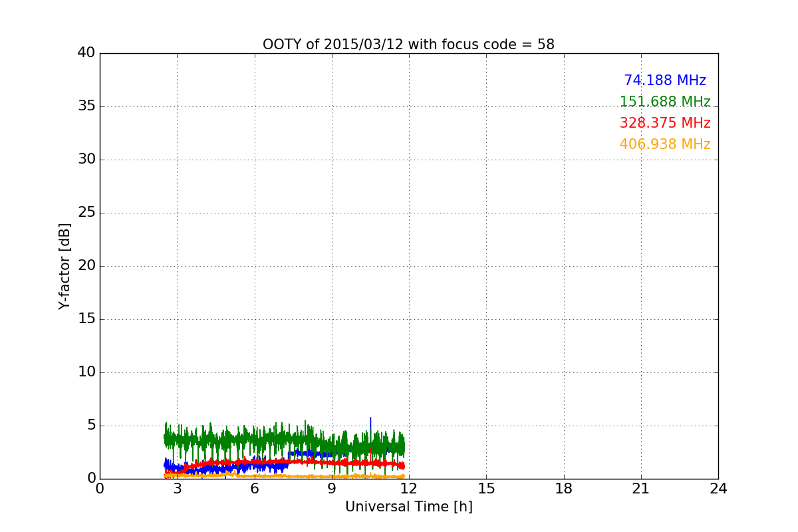Click the x-axis tick label 3
798x532 pixels.
tap(177, 489)
